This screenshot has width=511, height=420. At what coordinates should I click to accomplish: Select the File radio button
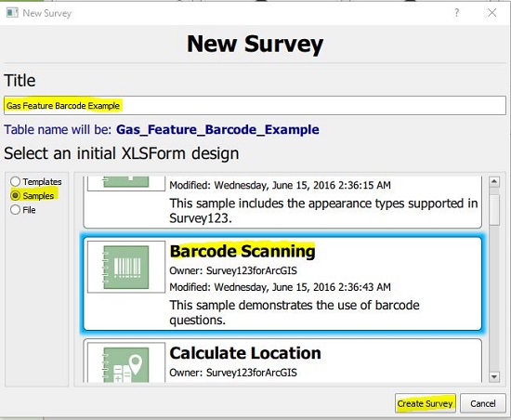pyautogui.click(x=15, y=209)
